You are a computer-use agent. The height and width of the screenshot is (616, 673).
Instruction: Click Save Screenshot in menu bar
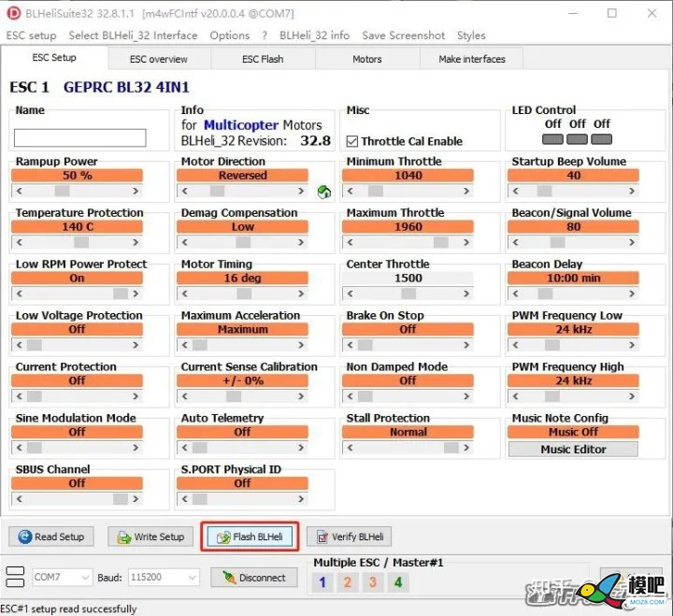[x=404, y=36]
